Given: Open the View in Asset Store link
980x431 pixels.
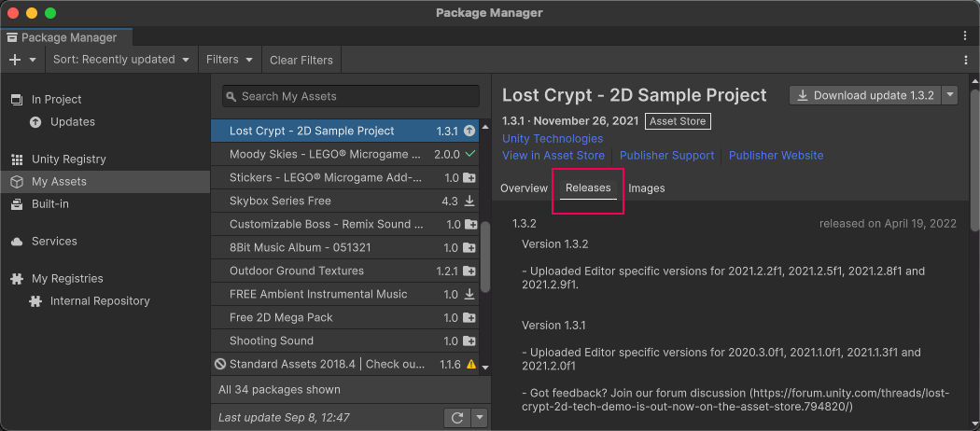Looking at the screenshot, I should pyautogui.click(x=553, y=156).
